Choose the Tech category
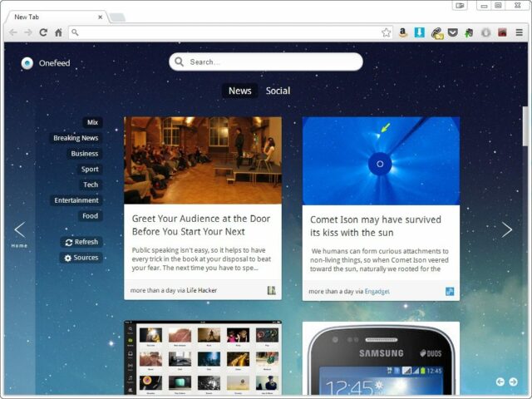 [x=91, y=185]
